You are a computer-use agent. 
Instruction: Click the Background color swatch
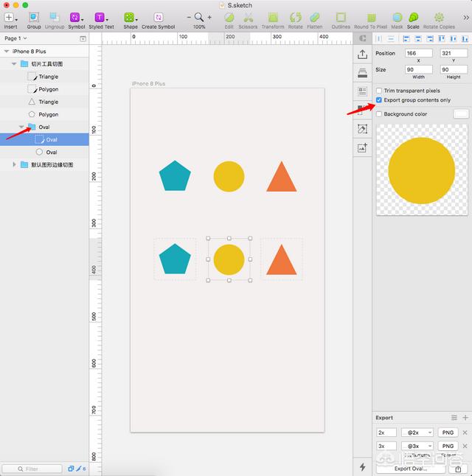tap(460, 114)
